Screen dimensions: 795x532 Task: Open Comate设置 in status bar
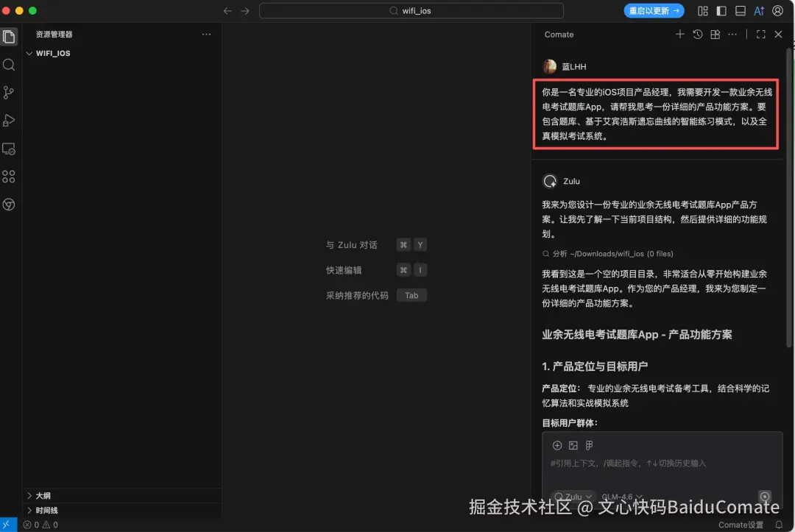(x=741, y=525)
